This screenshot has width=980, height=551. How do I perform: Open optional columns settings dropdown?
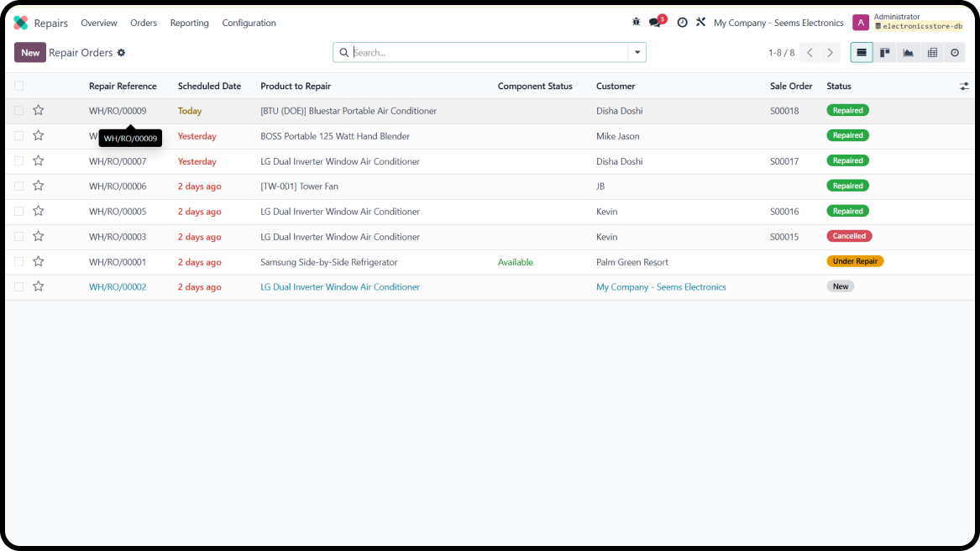point(964,86)
